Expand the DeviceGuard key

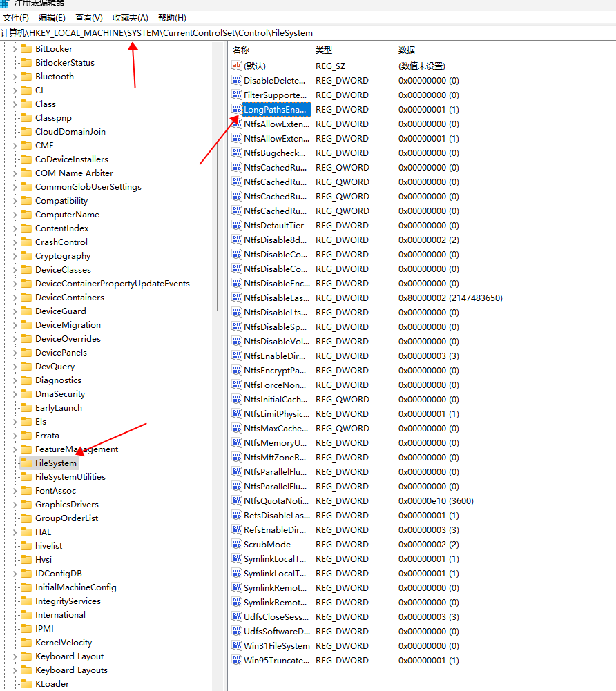click(x=15, y=311)
